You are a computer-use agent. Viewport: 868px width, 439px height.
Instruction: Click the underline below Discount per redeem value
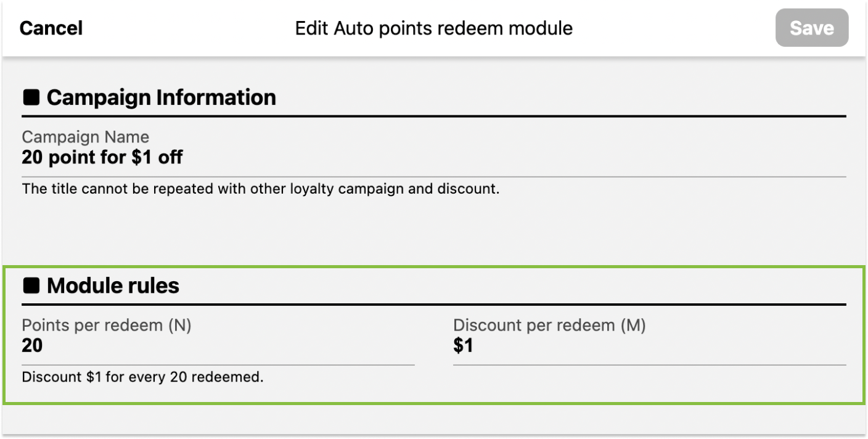[649, 365]
